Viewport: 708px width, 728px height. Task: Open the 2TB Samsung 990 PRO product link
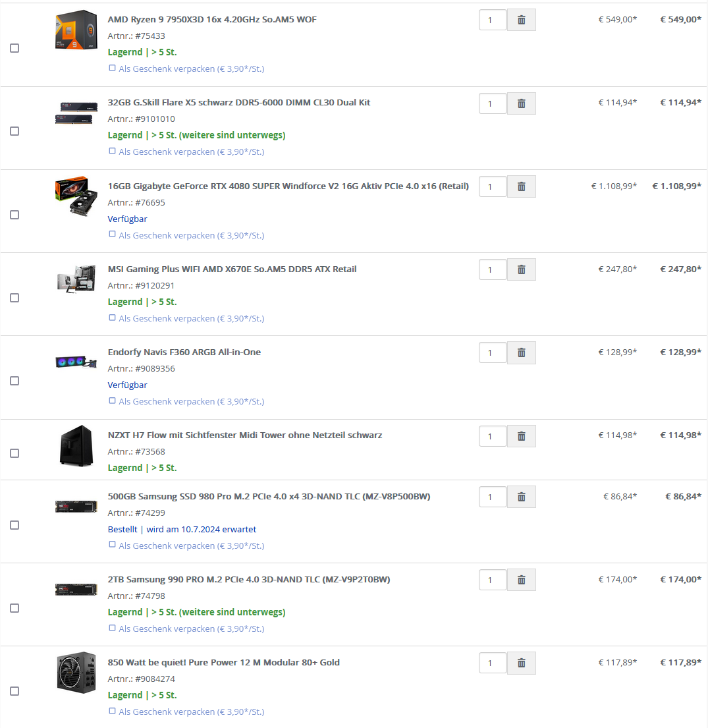(249, 579)
